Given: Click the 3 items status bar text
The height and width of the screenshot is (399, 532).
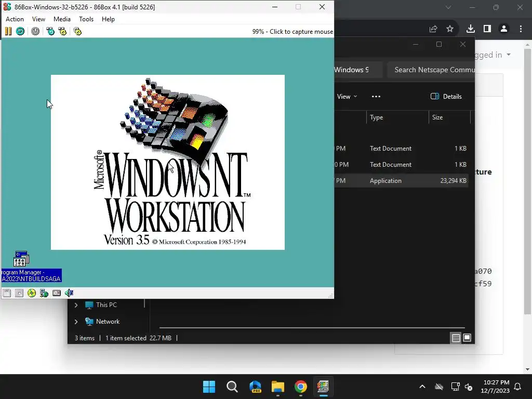Looking at the screenshot, I should pos(85,338).
